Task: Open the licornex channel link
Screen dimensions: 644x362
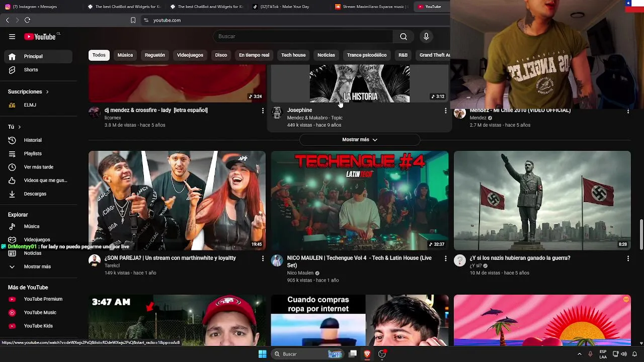Action: [x=113, y=118]
